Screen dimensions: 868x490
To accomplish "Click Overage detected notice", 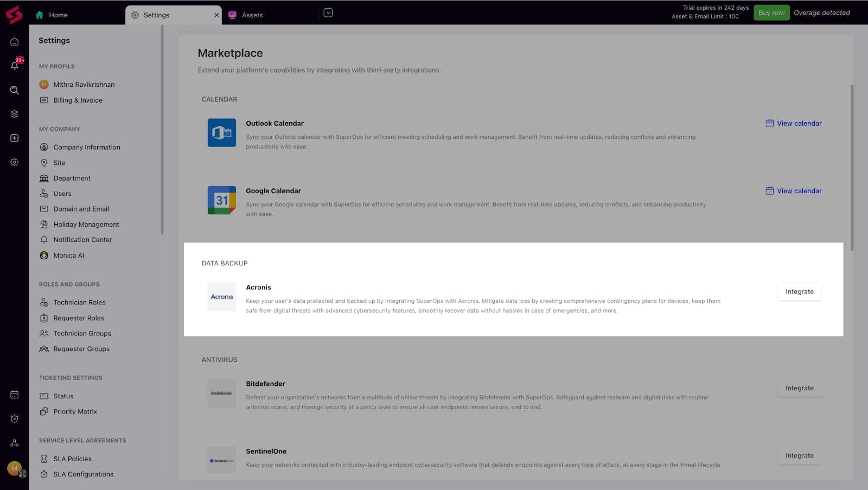I will (x=822, y=13).
